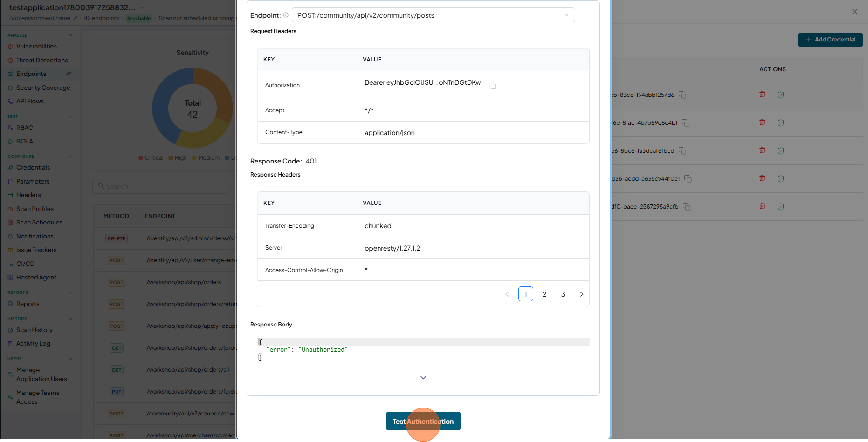Screen dimensions: 868x442
Task: Open BOLA test page
Action: coord(25,141)
